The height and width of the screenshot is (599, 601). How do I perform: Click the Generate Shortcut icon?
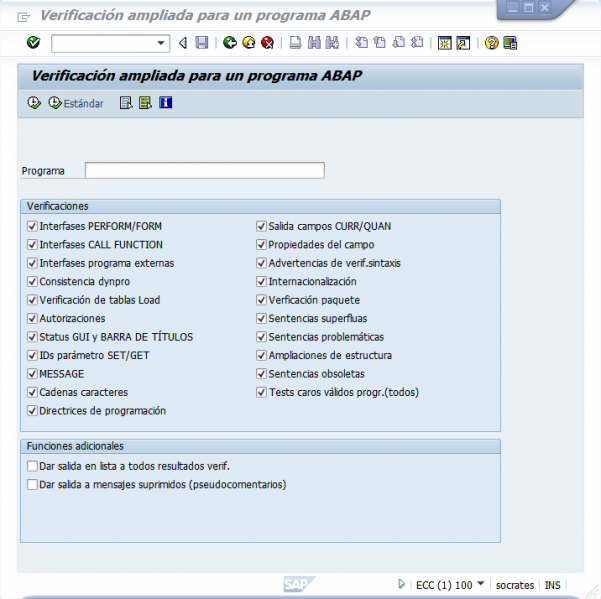point(463,43)
